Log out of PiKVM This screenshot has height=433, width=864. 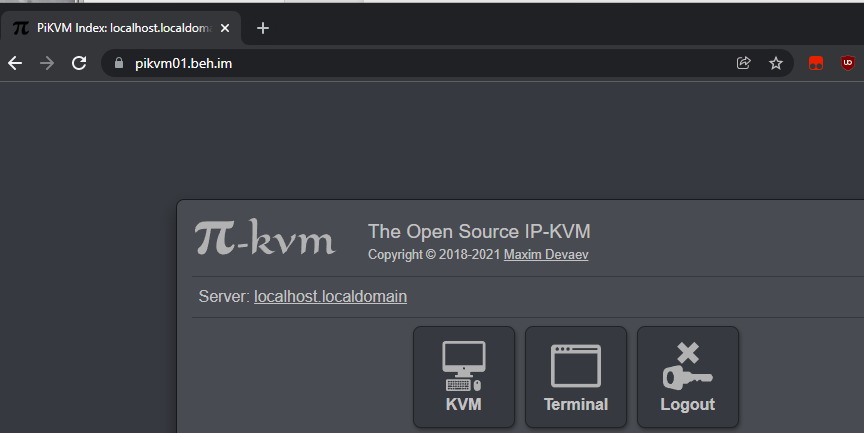pyautogui.click(x=687, y=377)
